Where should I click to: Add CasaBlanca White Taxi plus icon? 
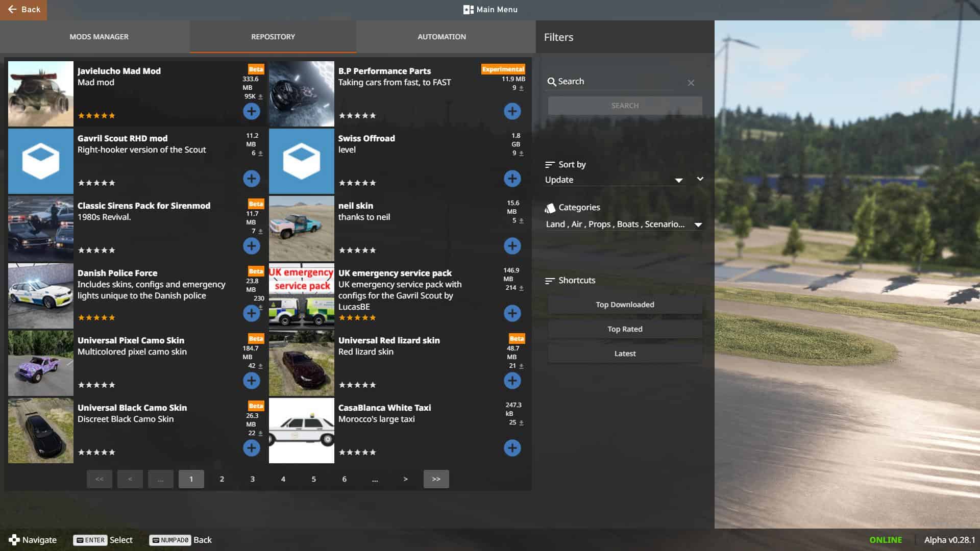coord(512,448)
